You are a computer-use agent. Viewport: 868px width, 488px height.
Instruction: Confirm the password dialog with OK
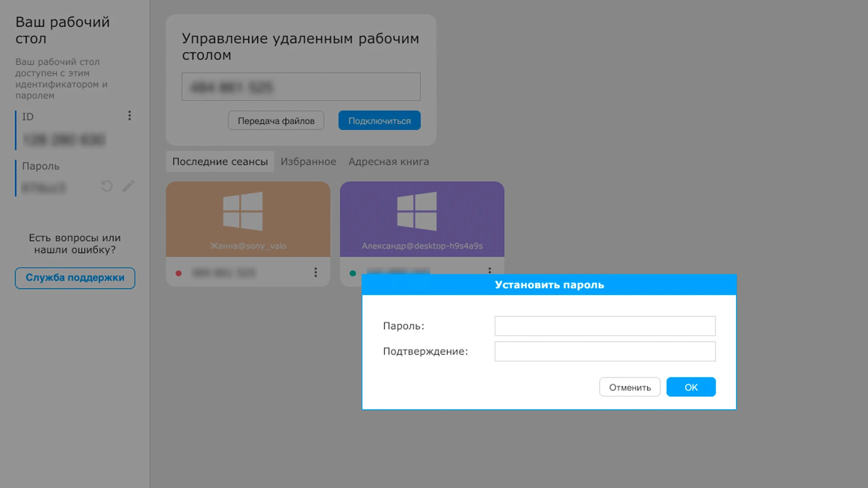[690, 387]
